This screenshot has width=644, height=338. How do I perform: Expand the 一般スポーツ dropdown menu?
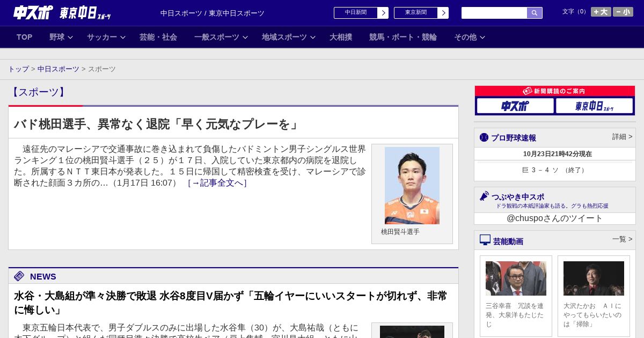coord(221,37)
